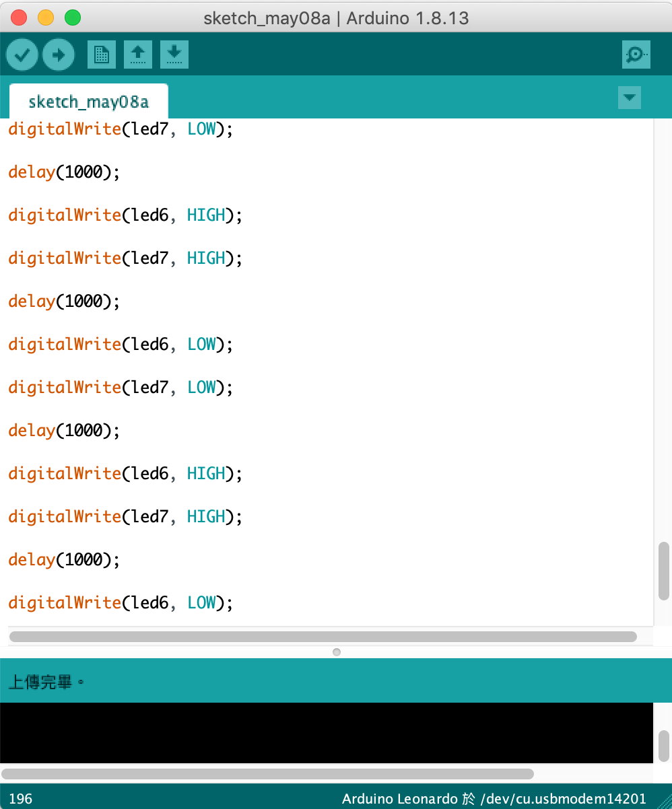Click the code editor vertical scrollbar
Screen dimensions: 672x809
pos(664,570)
